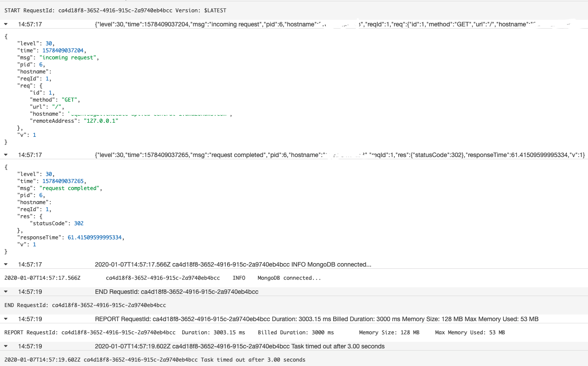588x366 pixels.
Task: Collapse the REPORT RequestId log entry
Action: coord(5,319)
